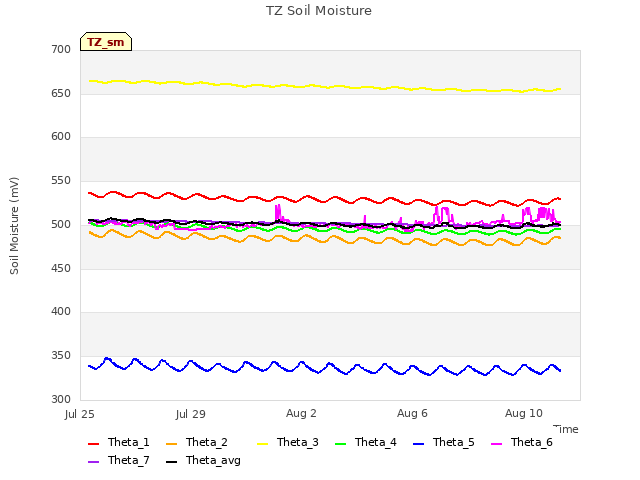Screen dimensions: 640x480
Task: Toggle Theta_5 series in legend
Action: [x=444, y=442]
